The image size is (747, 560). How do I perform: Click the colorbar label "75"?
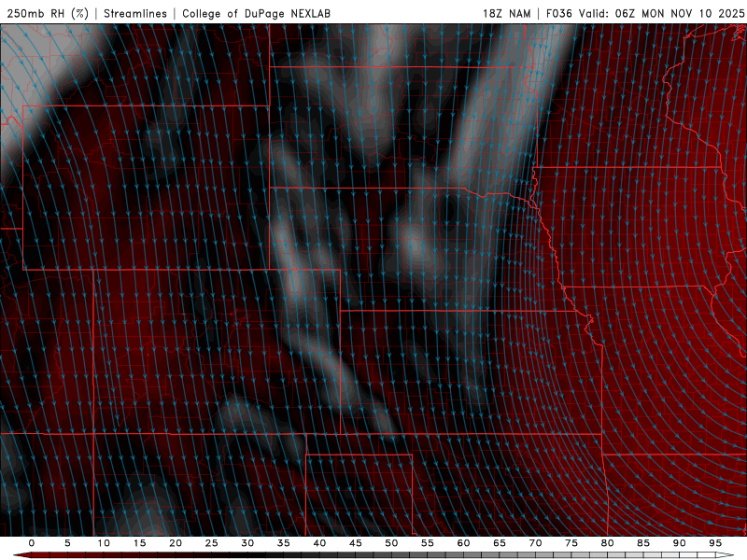tap(571, 543)
